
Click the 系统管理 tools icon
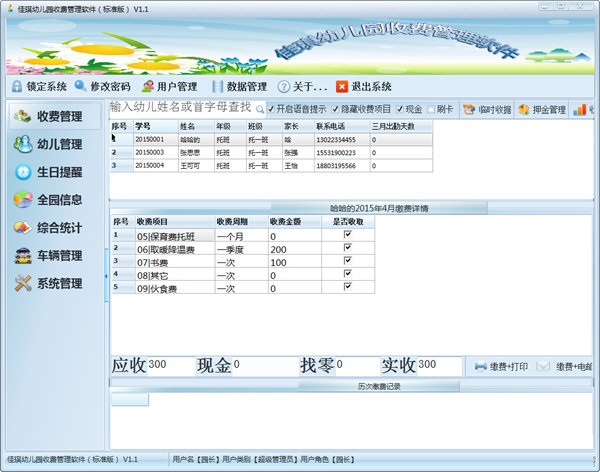point(23,283)
